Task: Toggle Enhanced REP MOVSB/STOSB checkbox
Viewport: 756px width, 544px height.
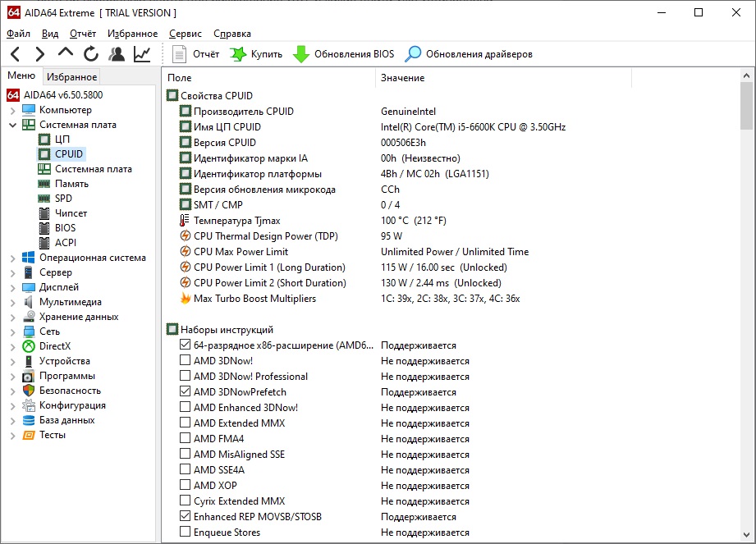Action: [185, 517]
